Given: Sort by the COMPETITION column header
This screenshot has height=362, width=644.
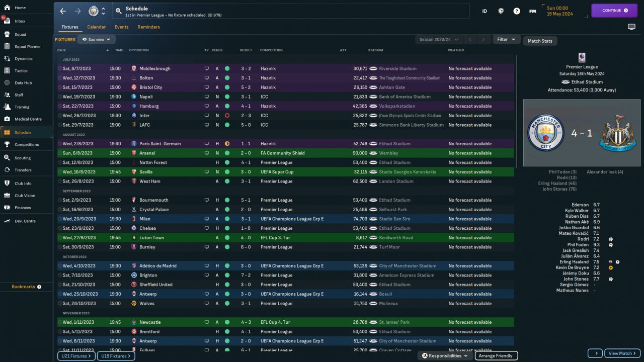Looking at the screenshot, I should tap(272, 50).
